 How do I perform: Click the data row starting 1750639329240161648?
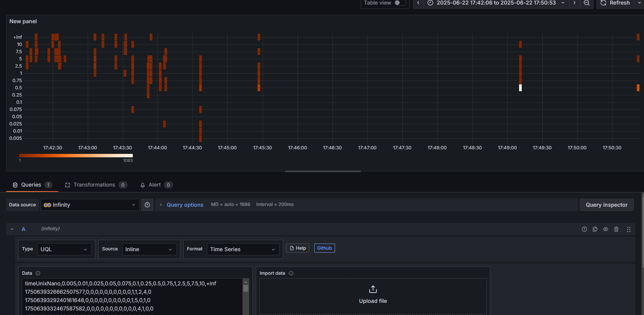point(88,300)
